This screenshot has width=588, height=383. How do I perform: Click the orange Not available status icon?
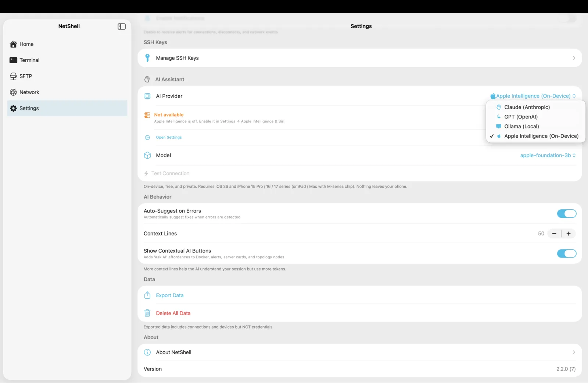point(147,115)
